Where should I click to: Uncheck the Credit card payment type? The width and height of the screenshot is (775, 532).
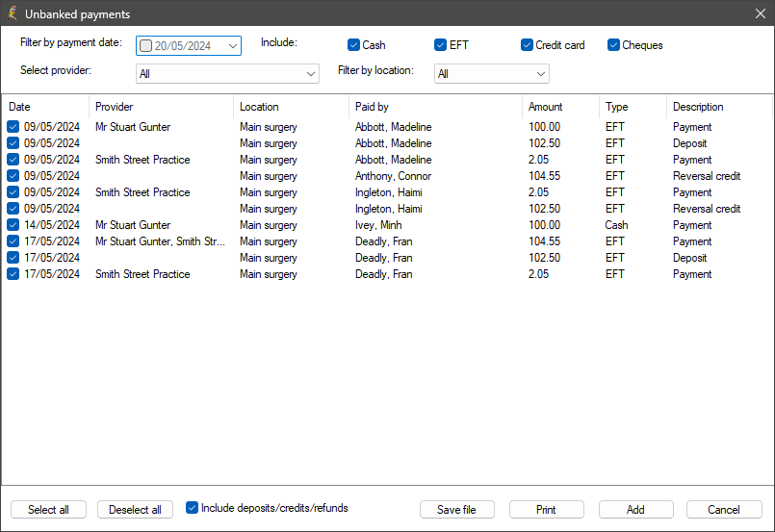[527, 45]
